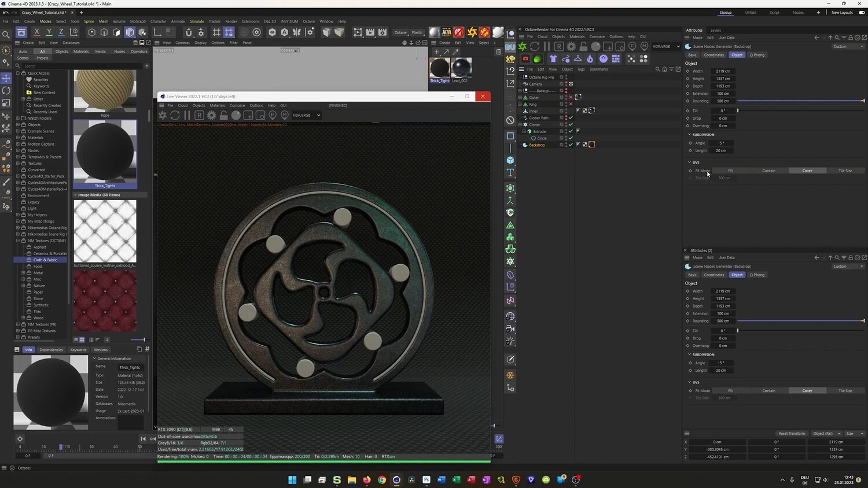Toggle the layer checkbox for Octane Rig Pro
Image resolution: width=868 pixels, height=488 pixels.
coord(561,77)
